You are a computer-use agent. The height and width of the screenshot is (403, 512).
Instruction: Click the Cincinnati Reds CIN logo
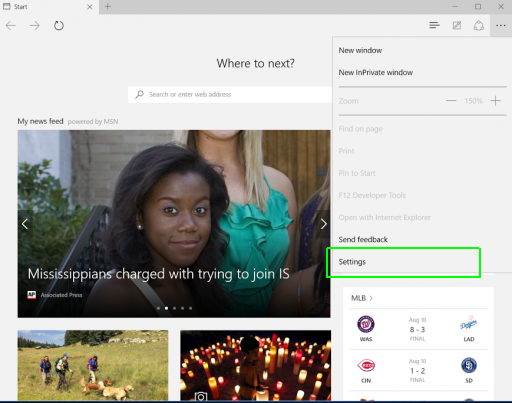(x=366, y=366)
